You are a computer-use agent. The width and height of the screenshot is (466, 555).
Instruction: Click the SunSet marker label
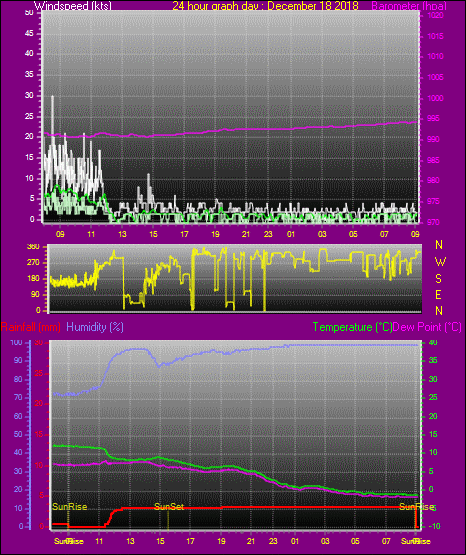coord(169,507)
